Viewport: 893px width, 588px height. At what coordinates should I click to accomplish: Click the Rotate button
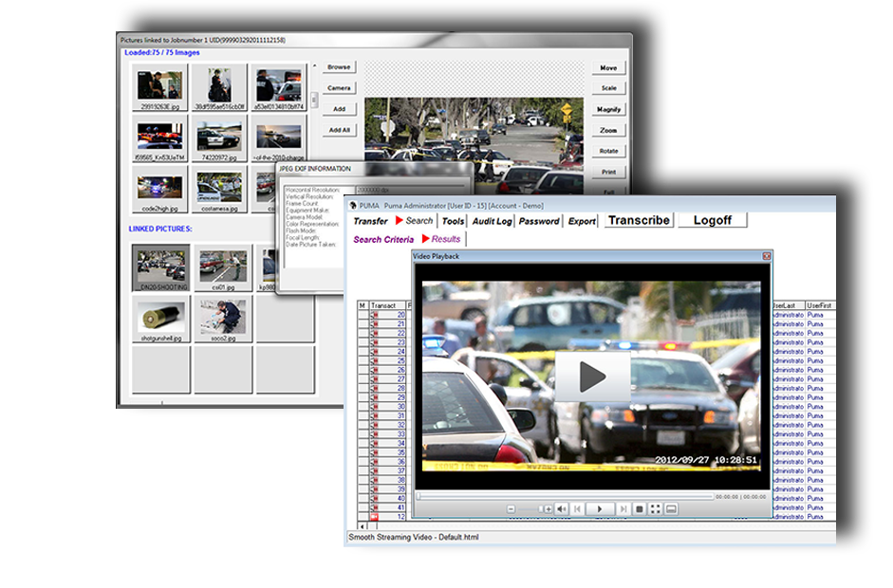pyautogui.click(x=608, y=151)
